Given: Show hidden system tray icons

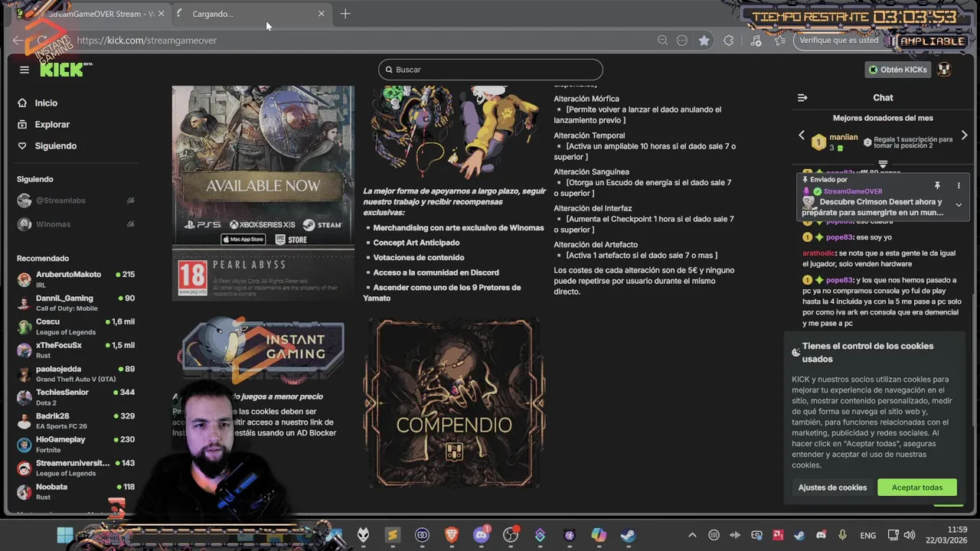Looking at the screenshot, I should [692, 535].
